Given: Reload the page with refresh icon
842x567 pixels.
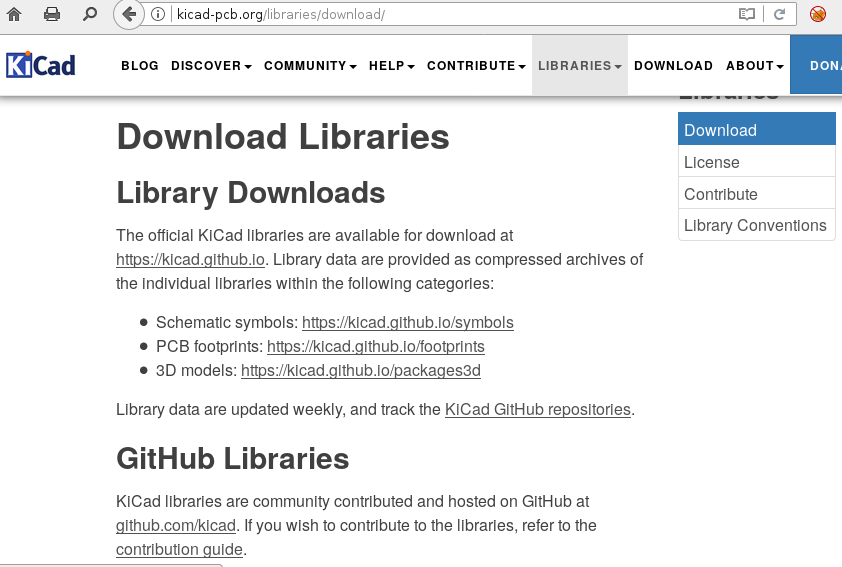Looking at the screenshot, I should [x=780, y=14].
